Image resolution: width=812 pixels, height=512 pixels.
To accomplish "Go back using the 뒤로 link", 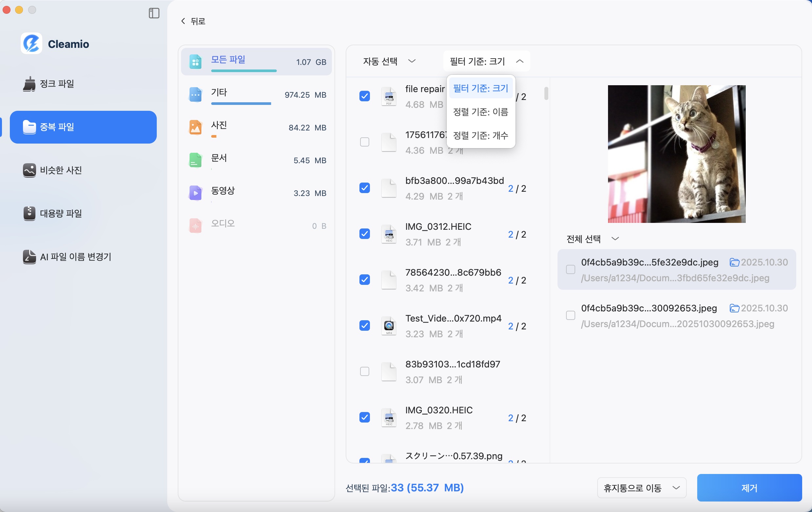I will click(193, 21).
